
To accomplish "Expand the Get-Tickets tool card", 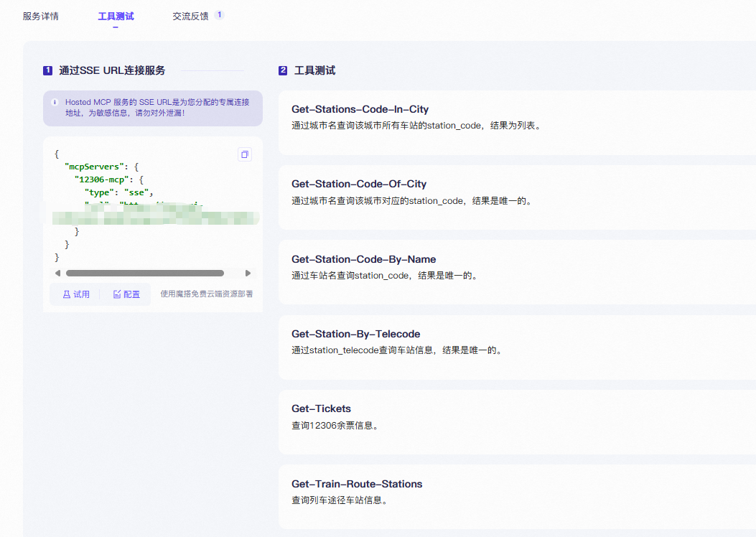I will 513,416.
